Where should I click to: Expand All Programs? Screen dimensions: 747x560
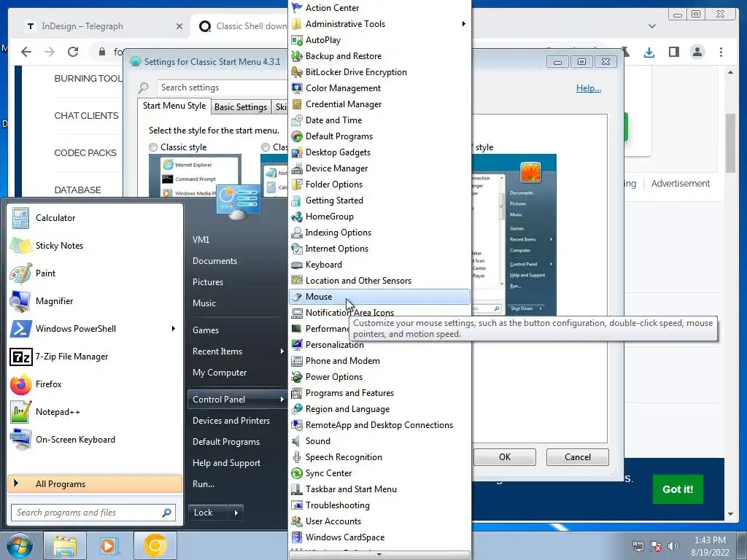pos(95,484)
